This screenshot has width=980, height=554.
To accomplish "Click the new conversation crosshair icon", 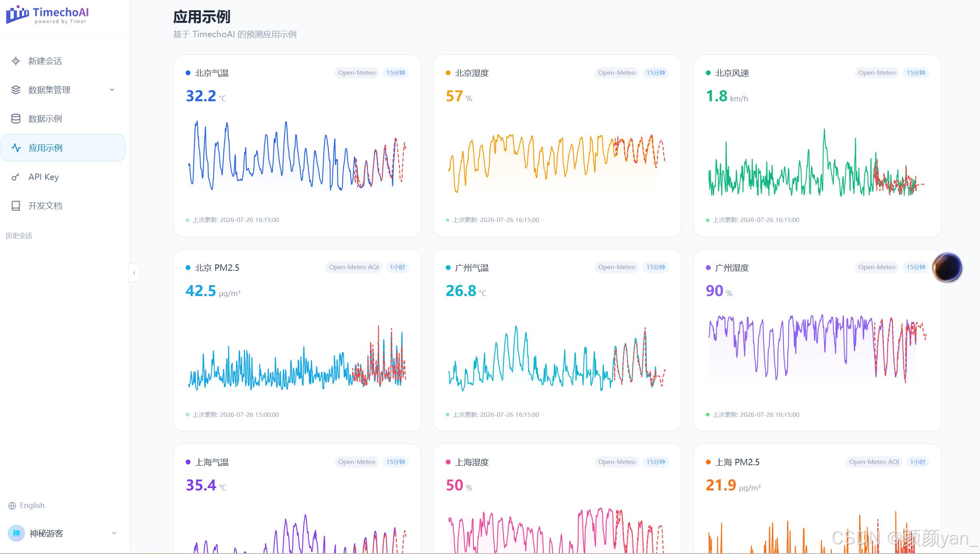I will [x=16, y=61].
